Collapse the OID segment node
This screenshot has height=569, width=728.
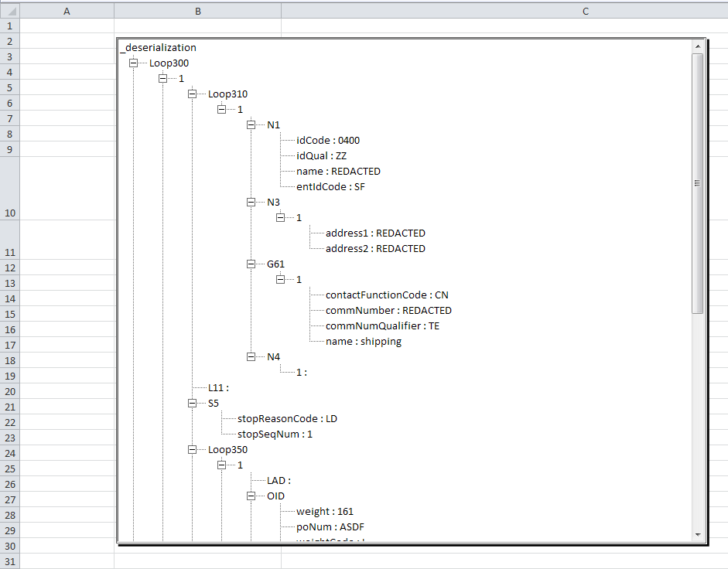(251, 496)
